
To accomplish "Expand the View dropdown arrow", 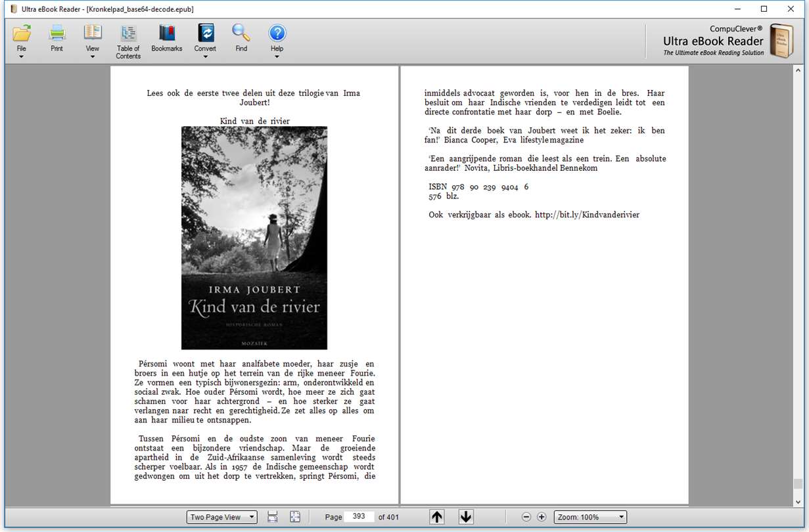I will click(93, 56).
